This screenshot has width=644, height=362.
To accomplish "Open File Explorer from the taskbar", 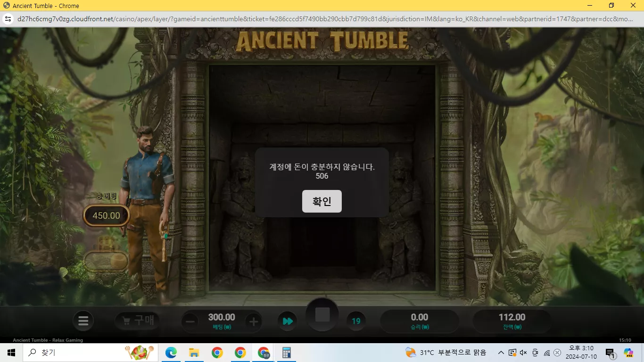I will click(x=194, y=353).
